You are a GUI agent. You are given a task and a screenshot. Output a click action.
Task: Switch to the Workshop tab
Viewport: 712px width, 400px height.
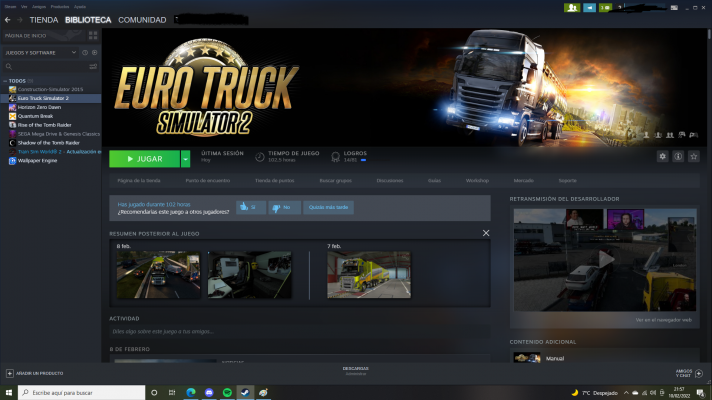pyautogui.click(x=477, y=181)
